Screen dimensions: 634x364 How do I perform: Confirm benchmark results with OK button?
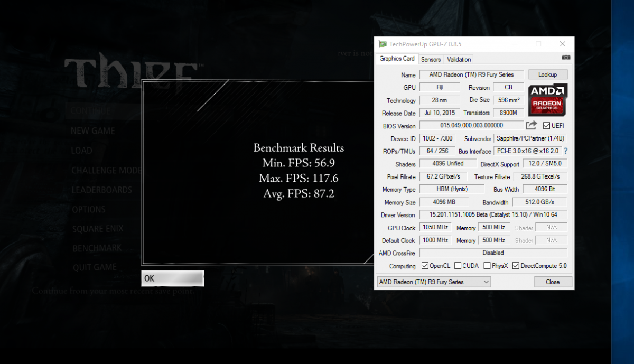173,278
